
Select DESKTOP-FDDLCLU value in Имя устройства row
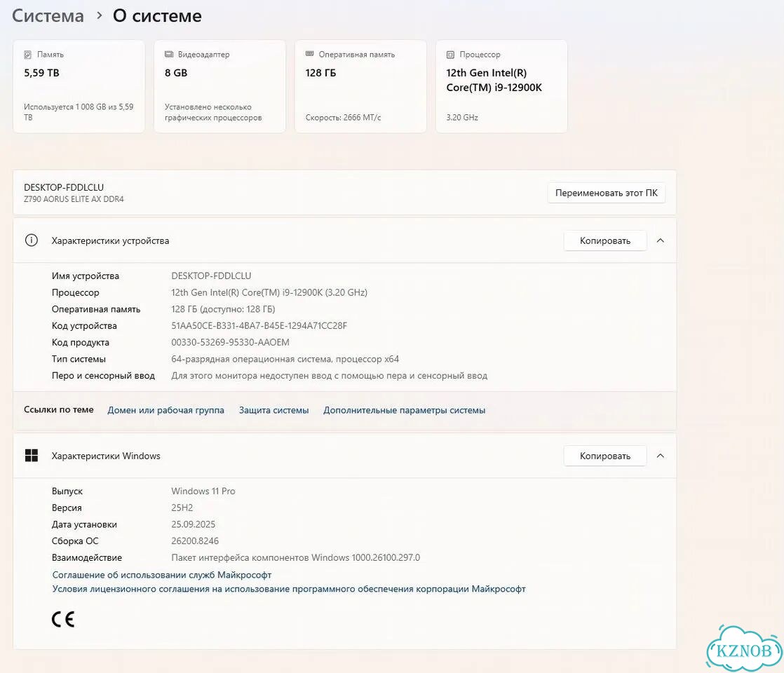click(x=211, y=276)
